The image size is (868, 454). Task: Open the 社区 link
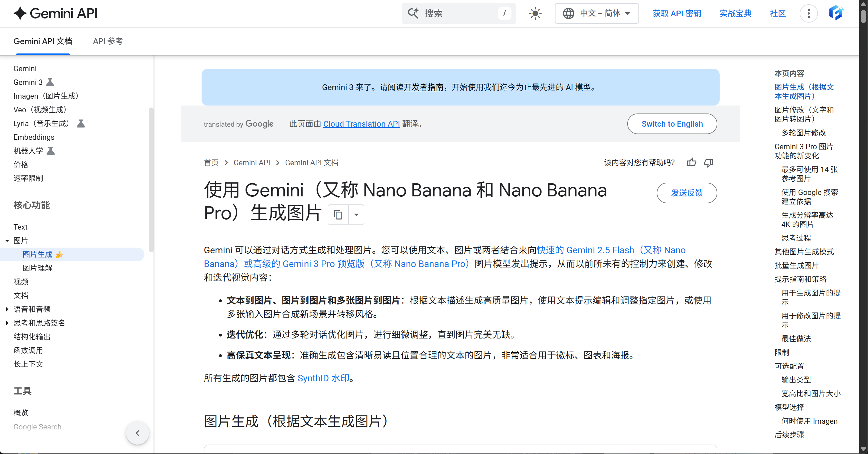(778, 13)
